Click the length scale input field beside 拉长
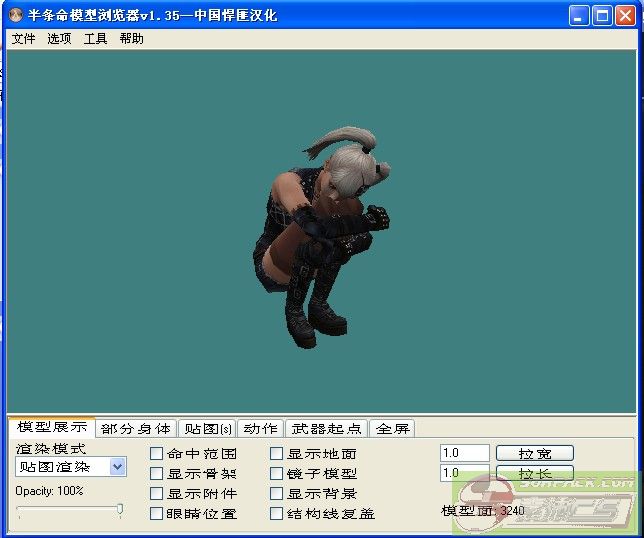644x538 pixels. (465, 473)
